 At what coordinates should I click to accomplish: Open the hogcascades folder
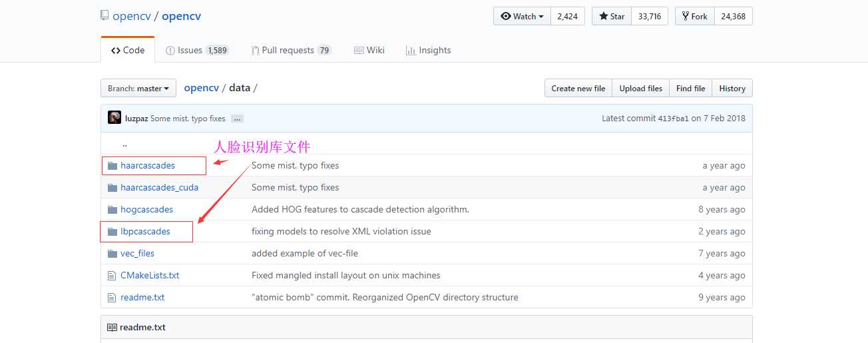coord(146,209)
